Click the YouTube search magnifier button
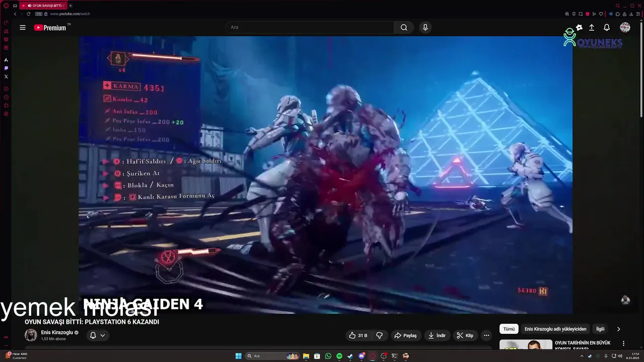The width and height of the screenshot is (644, 362). [x=404, y=28]
